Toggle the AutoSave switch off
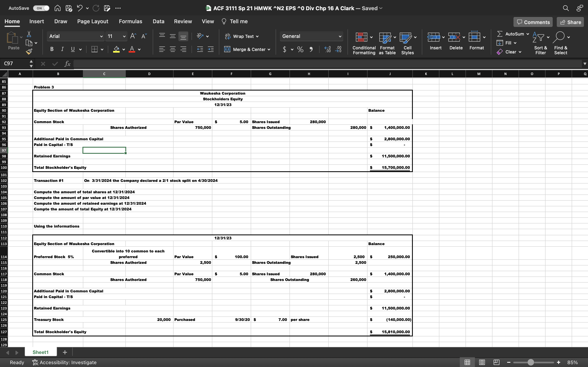This screenshot has height=367, width=588. [41, 8]
